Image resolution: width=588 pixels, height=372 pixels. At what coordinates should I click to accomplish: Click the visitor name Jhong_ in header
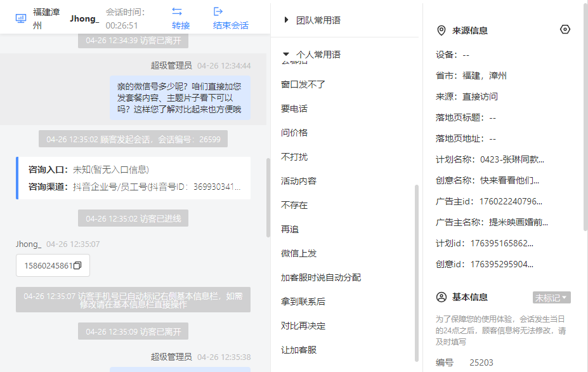(84, 18)
